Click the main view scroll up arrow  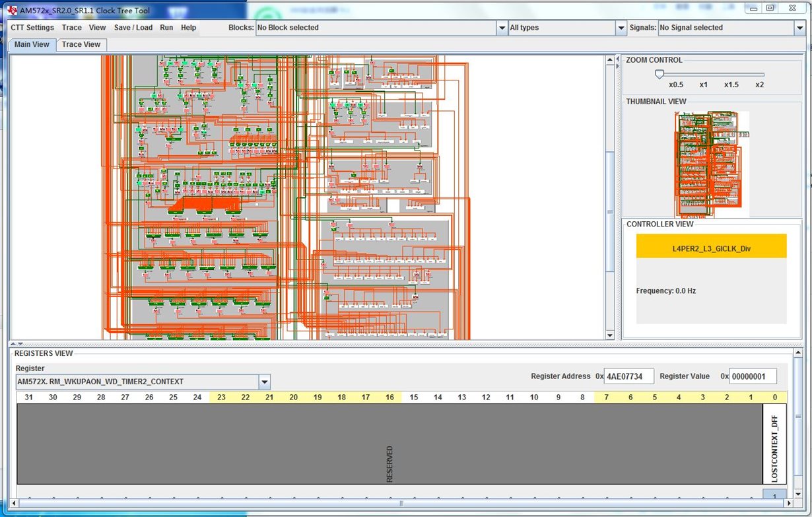click(x=610, y=60)
